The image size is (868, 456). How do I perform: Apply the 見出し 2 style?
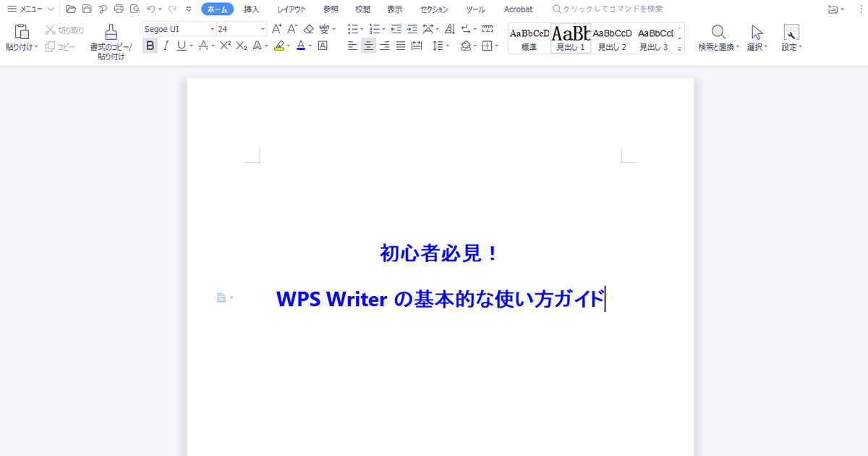tap(612, 38)
